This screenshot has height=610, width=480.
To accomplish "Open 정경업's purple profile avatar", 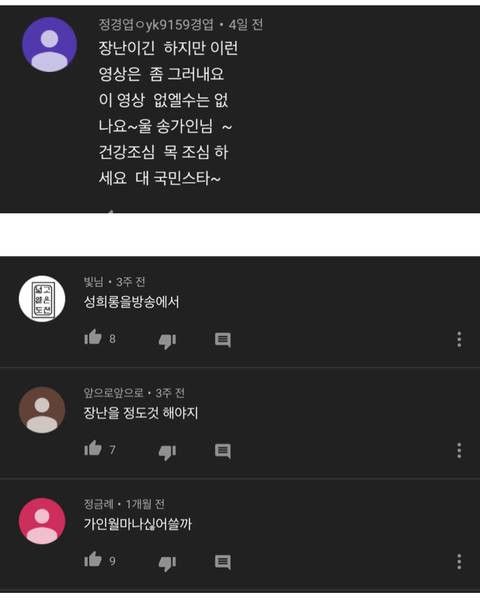I will pyautogui.click(x=49, y=44).
